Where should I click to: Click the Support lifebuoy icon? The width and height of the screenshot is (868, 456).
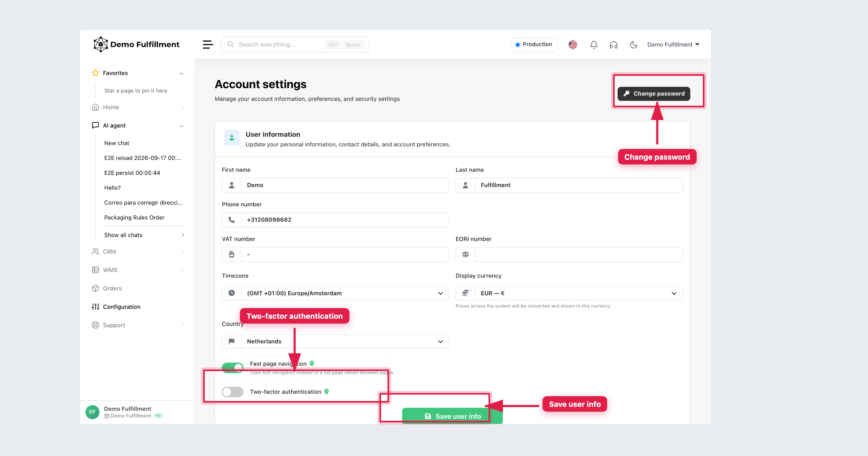tap(95, 325)
